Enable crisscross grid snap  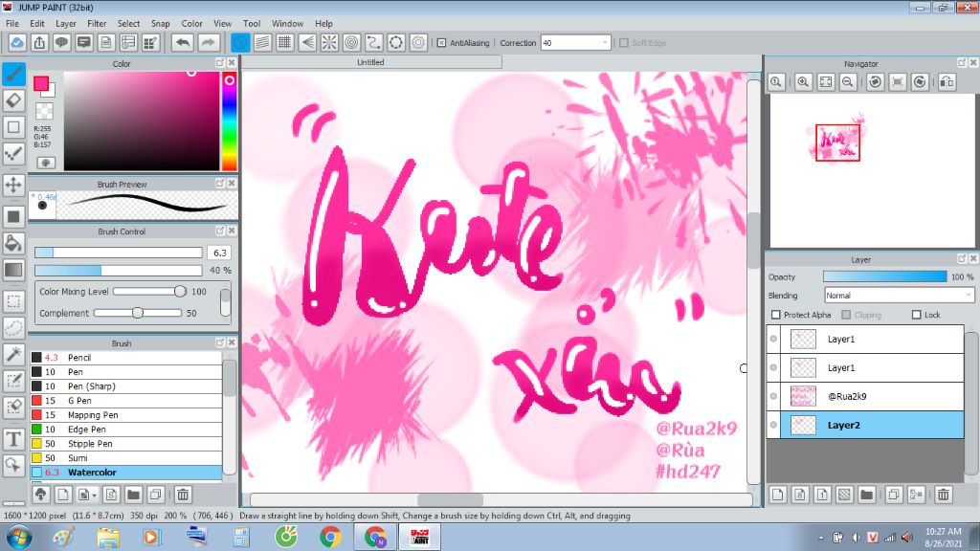coord(285,42)
